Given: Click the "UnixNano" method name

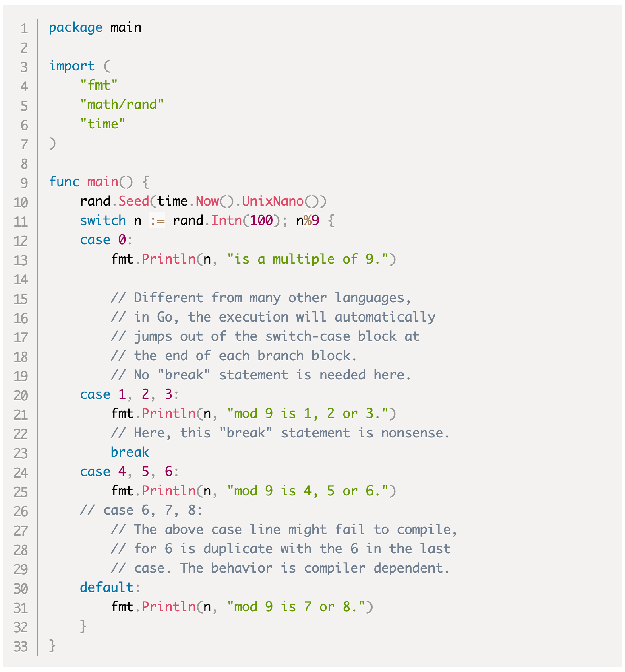Looking at the screenshot, I should 273,202.
